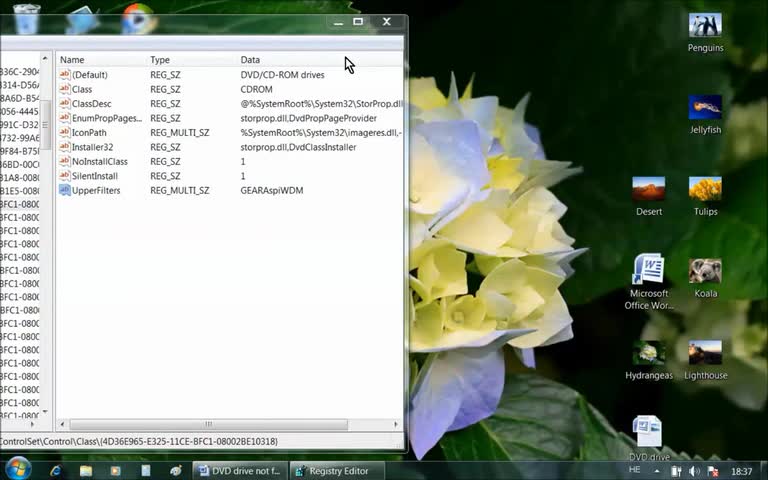
Task: Open the 18:37 clock in tray
Action: (x=741, y=471)
